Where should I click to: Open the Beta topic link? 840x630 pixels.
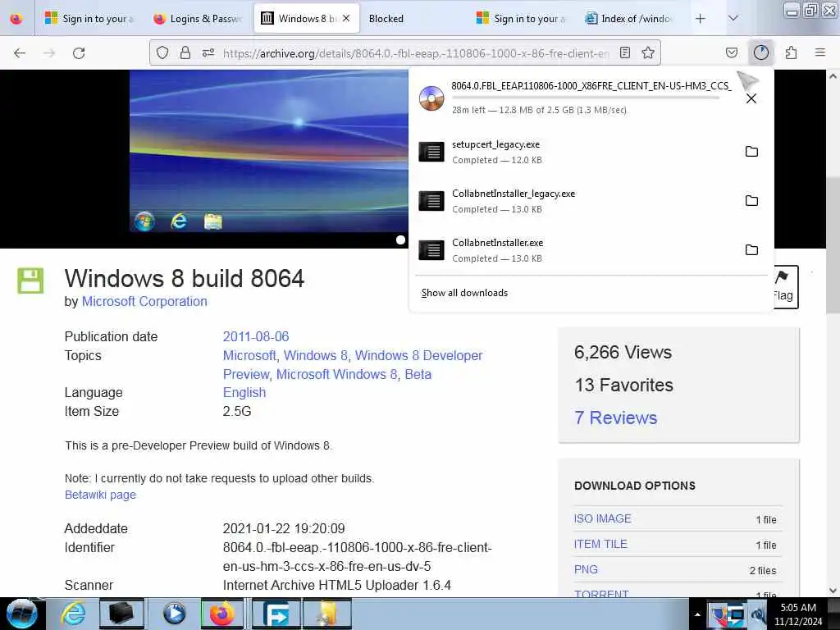(x=418, y=374)
